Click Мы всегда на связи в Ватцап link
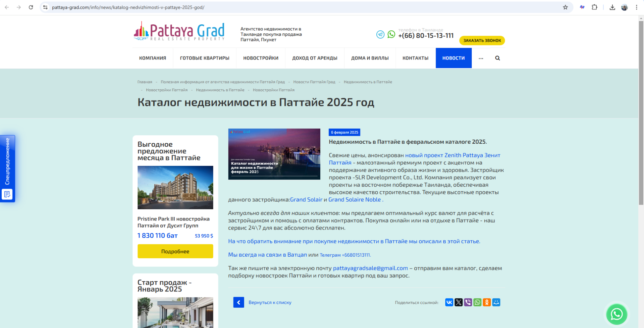This screenshot has height=328, width=644. coord(268,255)
